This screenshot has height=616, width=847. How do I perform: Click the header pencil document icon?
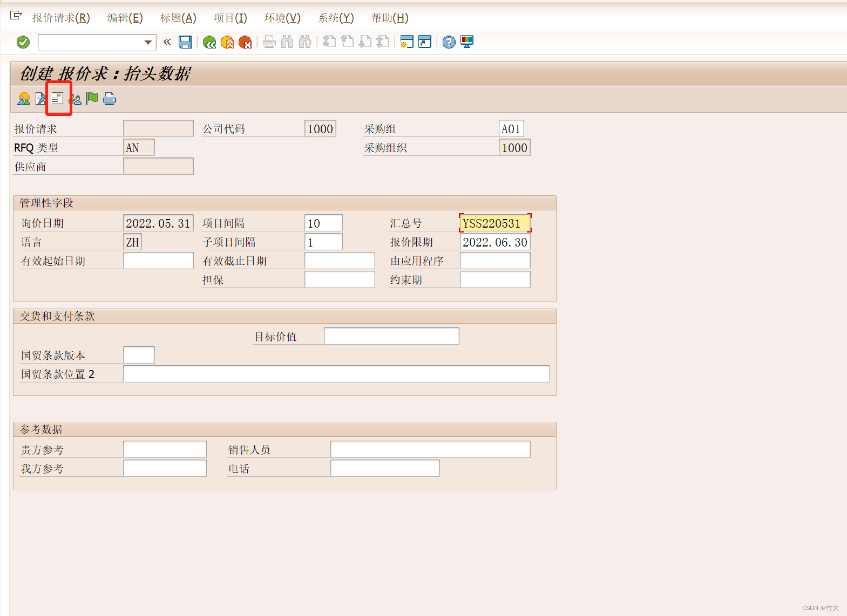(x=41, y=99)
